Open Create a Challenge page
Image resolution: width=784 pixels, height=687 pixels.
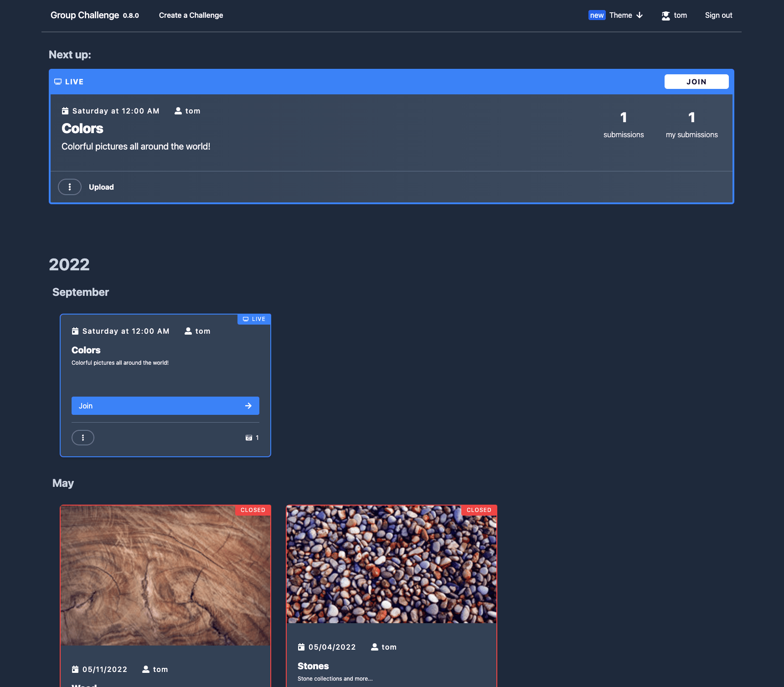191,15
